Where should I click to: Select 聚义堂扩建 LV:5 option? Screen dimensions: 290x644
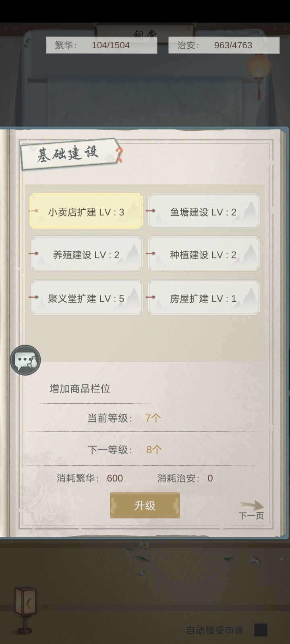(86, 298)
